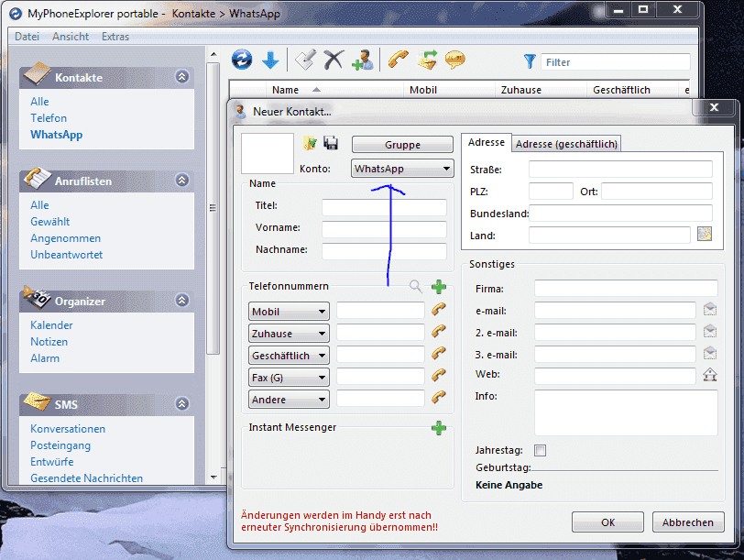Enable the Jahrestag checkbox
The height and width of the screenshot is (560, 744).
click(540, 450)
